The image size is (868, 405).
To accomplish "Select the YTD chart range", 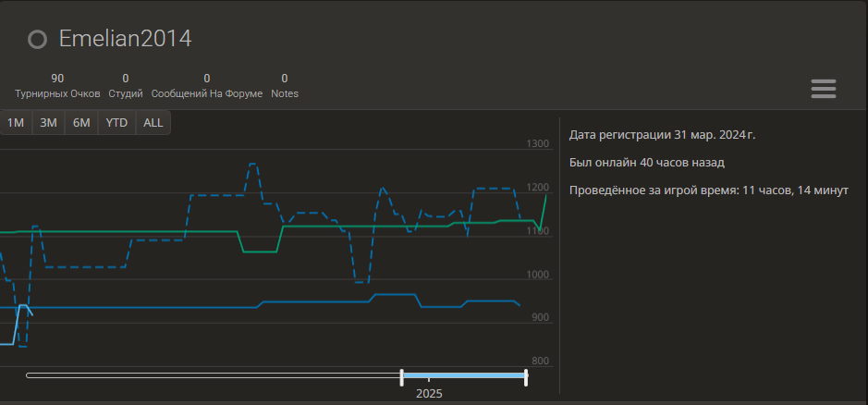I will click(116, 122).
